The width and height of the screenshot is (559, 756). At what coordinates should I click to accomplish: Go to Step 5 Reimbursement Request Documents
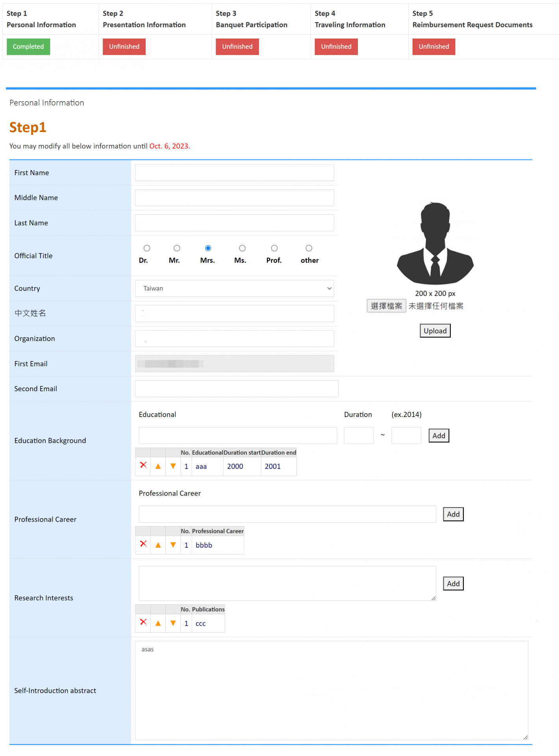[472, 19]
